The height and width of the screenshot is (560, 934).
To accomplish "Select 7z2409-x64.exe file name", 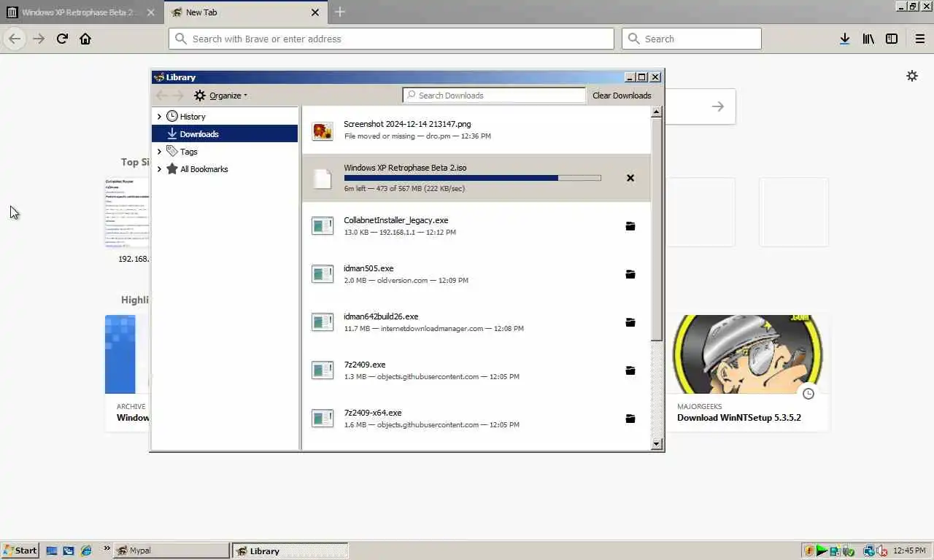I will point(373,413).
